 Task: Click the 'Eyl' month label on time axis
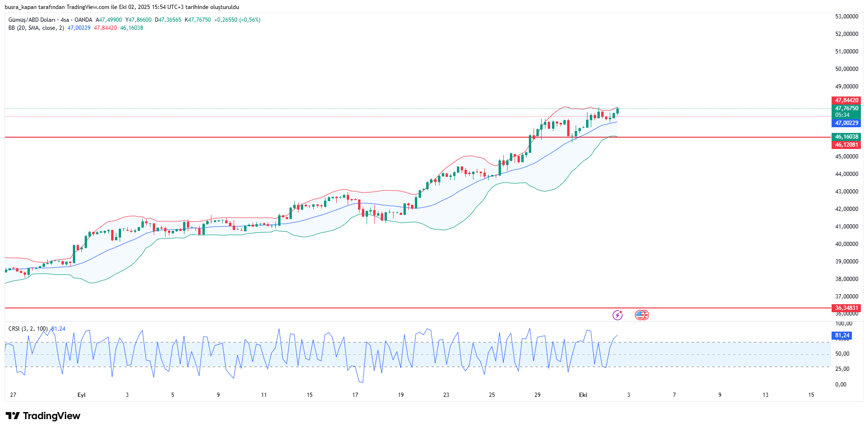tap(81, 395)
